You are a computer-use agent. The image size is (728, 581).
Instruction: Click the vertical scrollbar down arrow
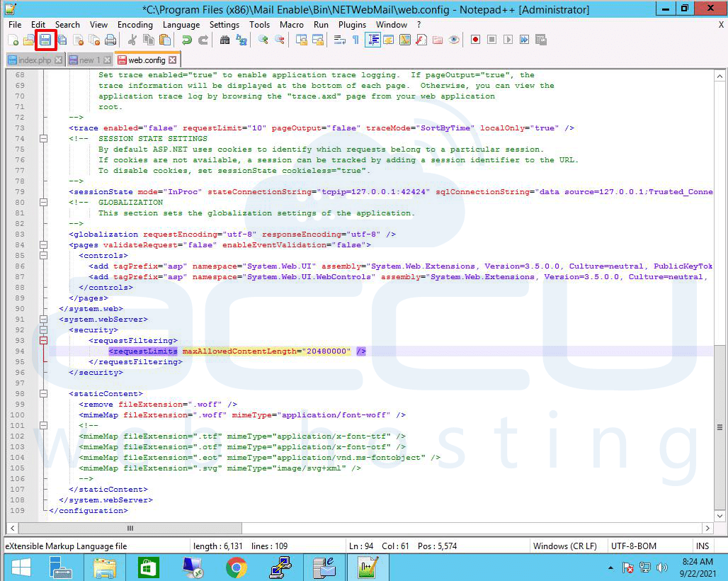point(720,516)
